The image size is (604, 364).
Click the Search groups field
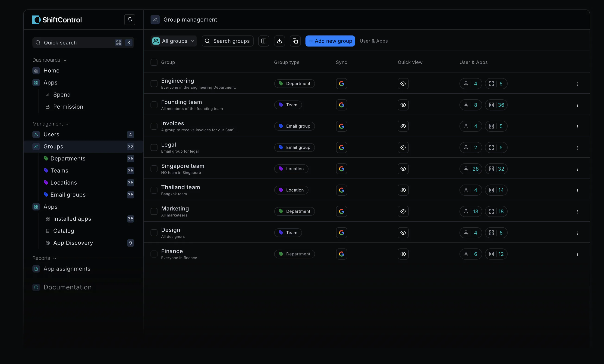227,41
